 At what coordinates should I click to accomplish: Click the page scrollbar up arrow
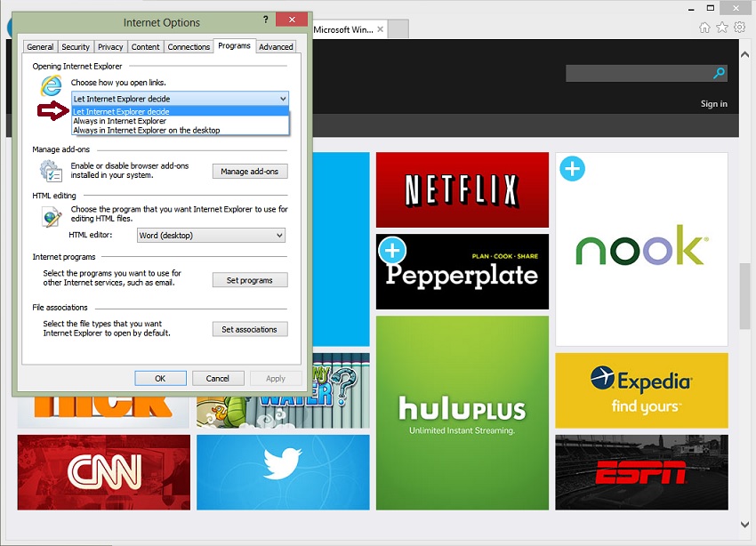tap(745, 54)
